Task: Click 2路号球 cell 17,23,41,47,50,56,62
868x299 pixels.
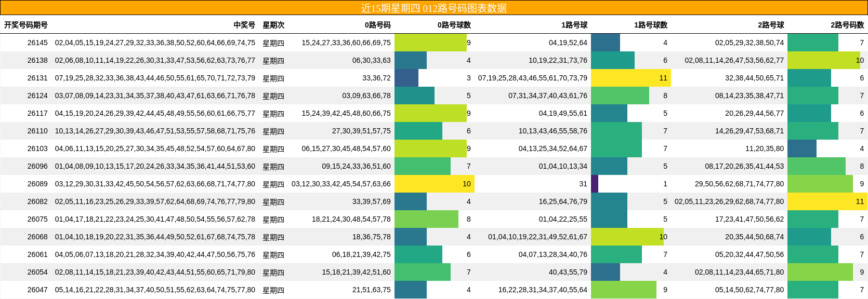Action: point(749,219)
